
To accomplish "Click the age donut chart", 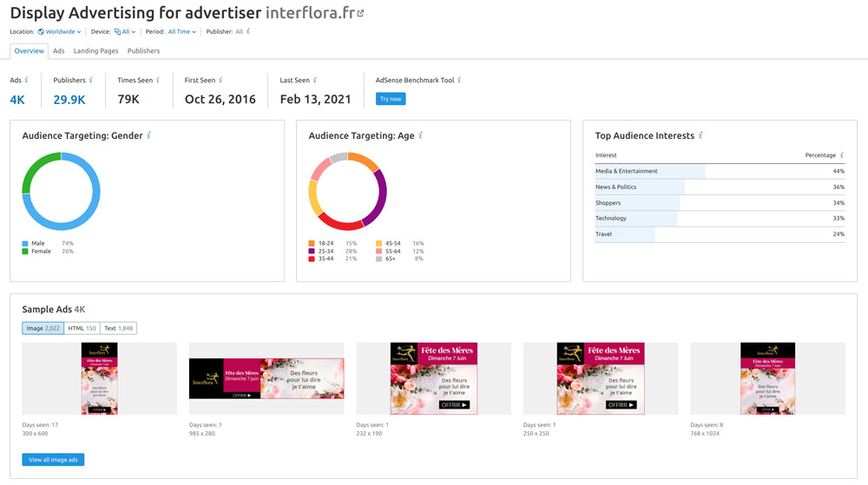I will coord(348,192).
